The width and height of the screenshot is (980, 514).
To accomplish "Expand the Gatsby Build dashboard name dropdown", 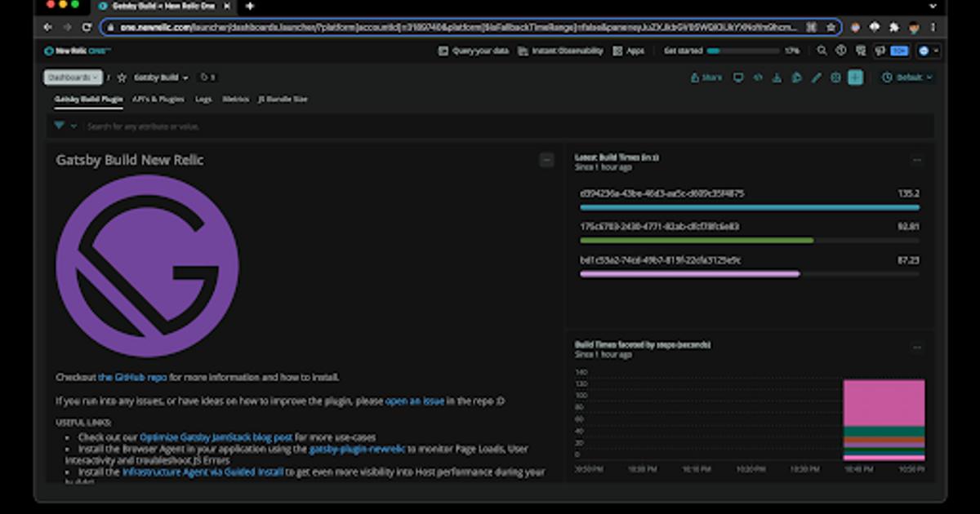I will point(160,78).
